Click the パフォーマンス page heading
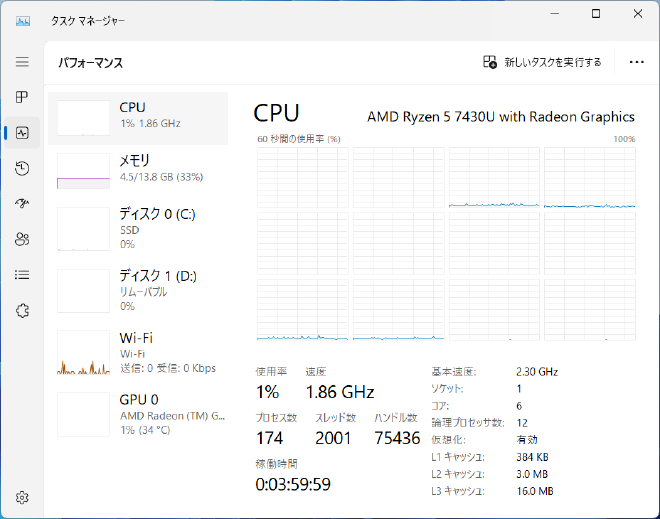Image resolution: width=660 pixels, height=519 pixels. click(x=90, y=63)
